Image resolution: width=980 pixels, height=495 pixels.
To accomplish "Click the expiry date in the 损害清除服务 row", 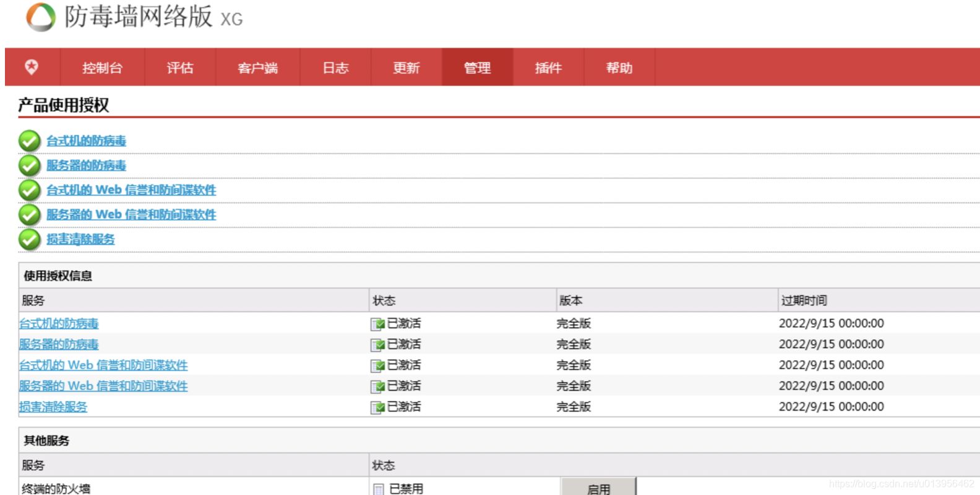I will point(831,407).
